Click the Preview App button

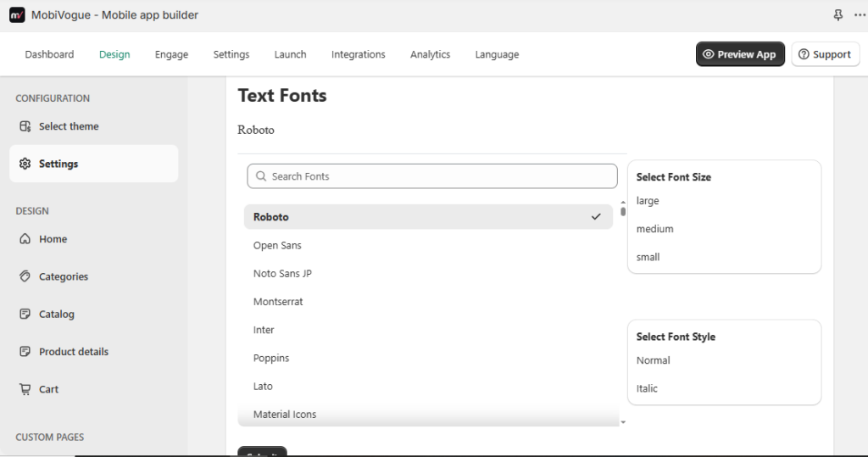pos(740,54)
